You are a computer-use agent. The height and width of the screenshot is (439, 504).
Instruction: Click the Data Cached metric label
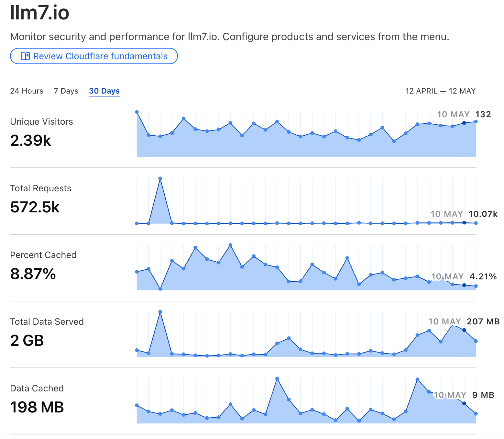click(x=37, y=388)
